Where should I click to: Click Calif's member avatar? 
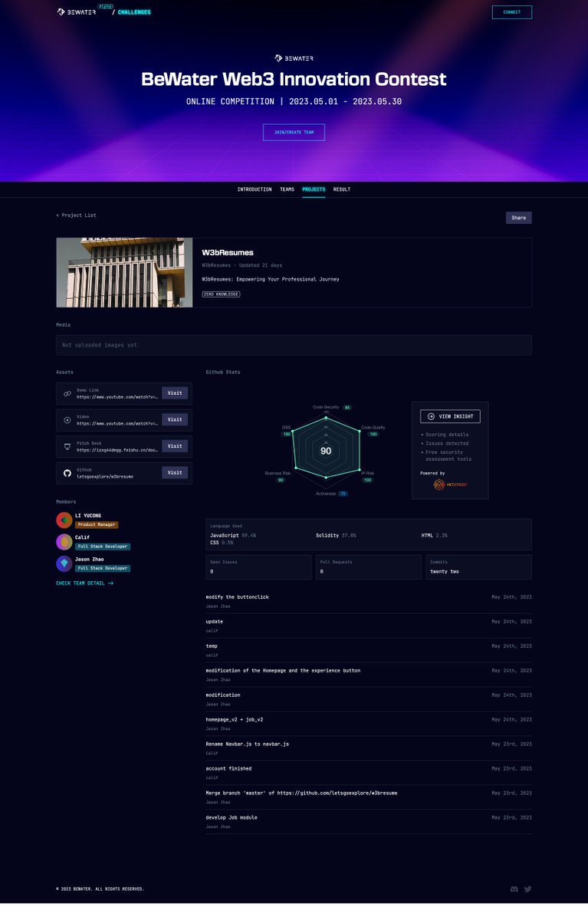pyautogui.click(x=64, y=542)
